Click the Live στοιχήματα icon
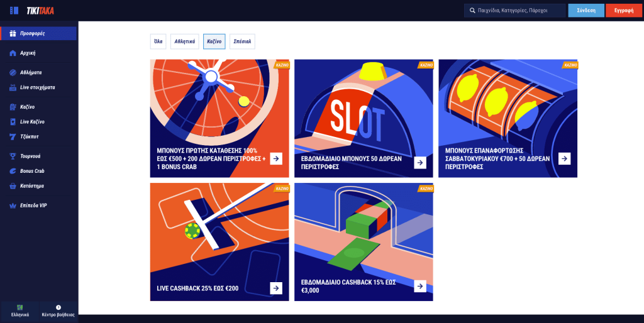Image resolution: width=644 pixels, height=323 pixels. coord(13,87)
